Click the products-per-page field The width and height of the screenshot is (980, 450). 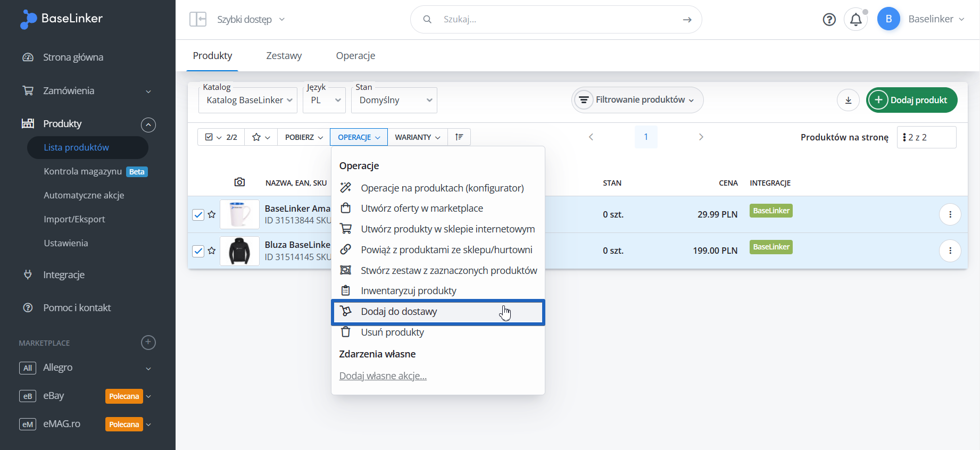point(927,137)
